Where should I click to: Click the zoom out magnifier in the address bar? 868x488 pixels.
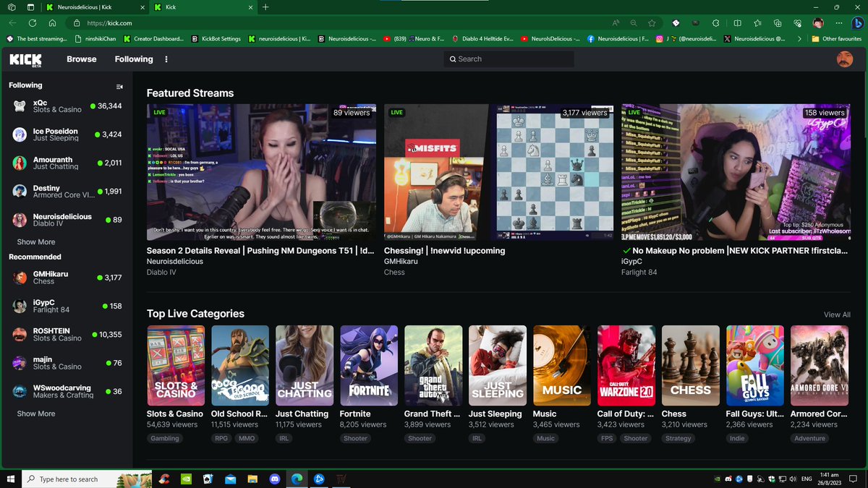[634, 23]
